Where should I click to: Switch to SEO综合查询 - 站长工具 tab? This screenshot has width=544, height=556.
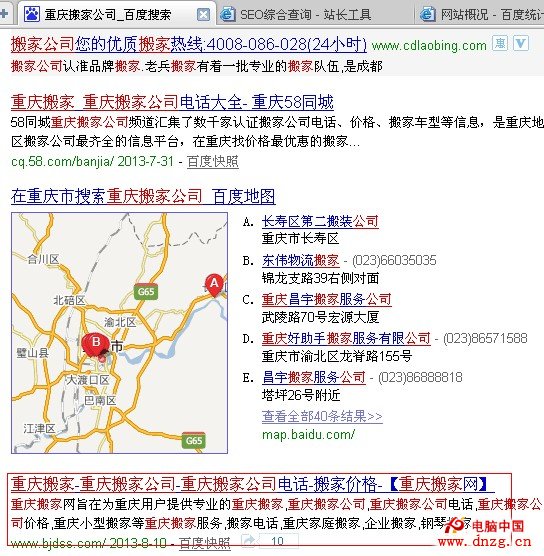tap(305, 15)
